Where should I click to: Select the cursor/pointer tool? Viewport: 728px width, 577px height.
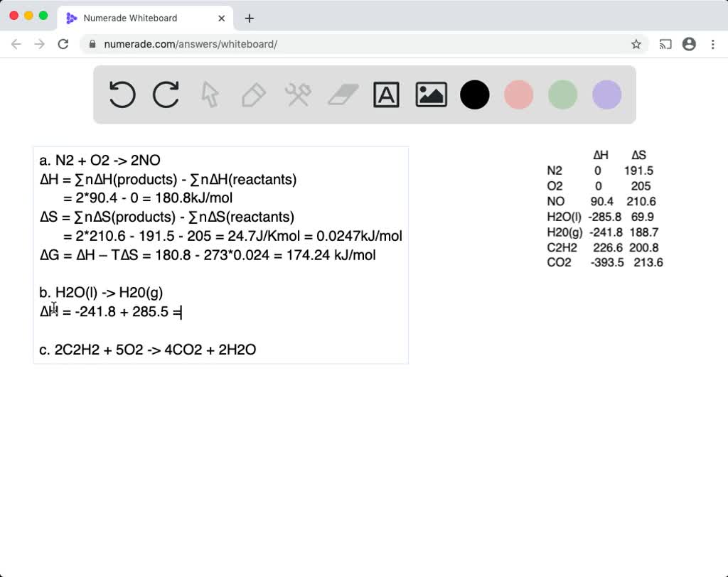(209, 94)
